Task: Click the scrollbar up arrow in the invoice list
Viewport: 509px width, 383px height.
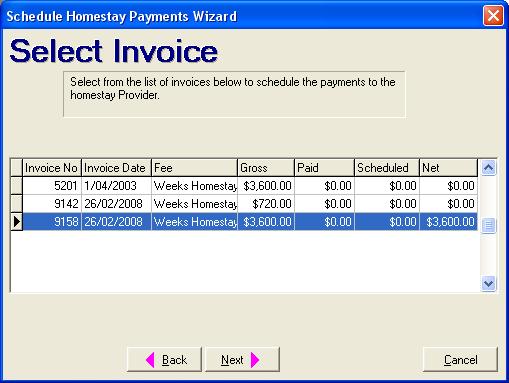Action: point(488,168)
